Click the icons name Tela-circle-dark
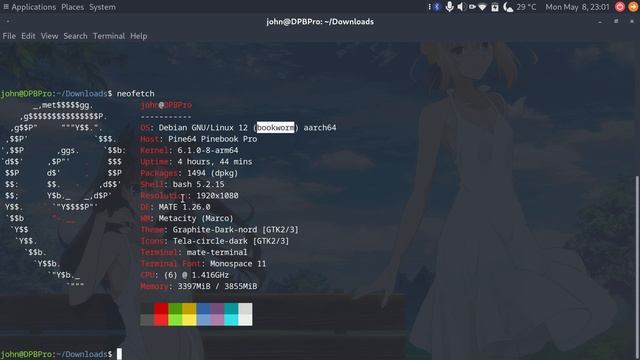 [210, 241]
